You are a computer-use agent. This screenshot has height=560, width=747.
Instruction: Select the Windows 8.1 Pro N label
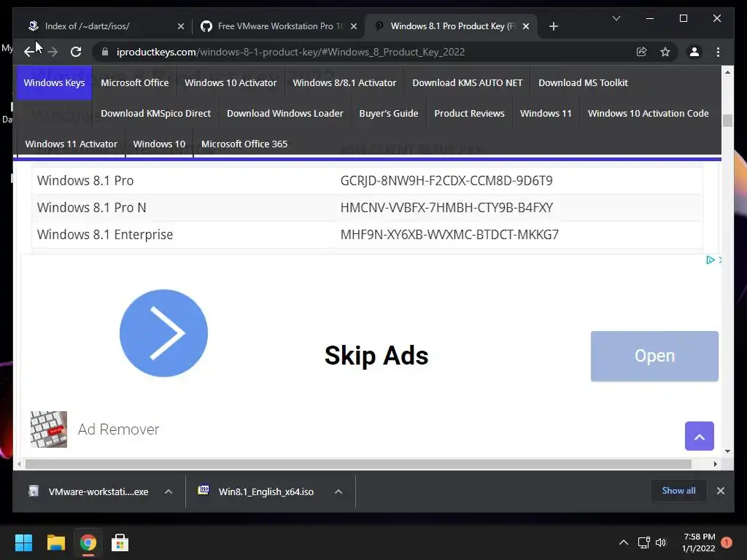point(91,208)
